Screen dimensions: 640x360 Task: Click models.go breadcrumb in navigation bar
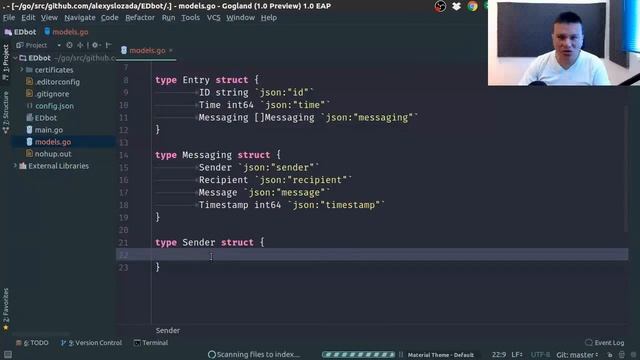tap(66, 32)
